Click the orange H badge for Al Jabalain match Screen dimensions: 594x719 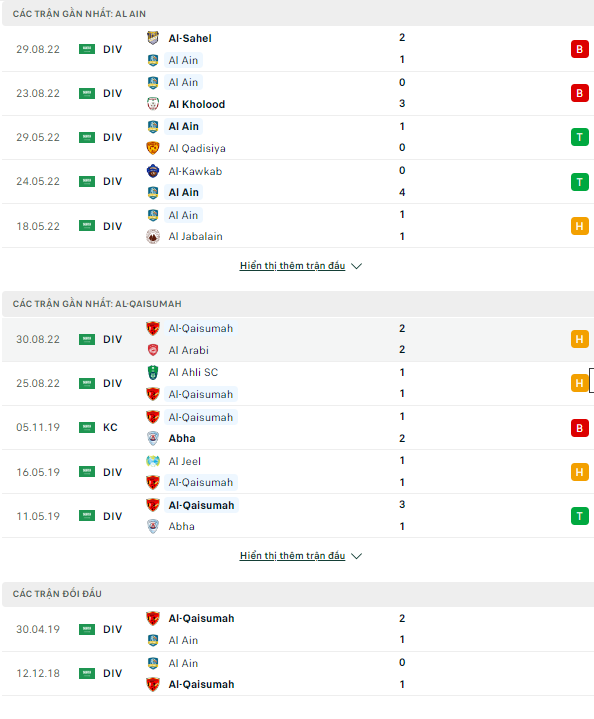580,226
